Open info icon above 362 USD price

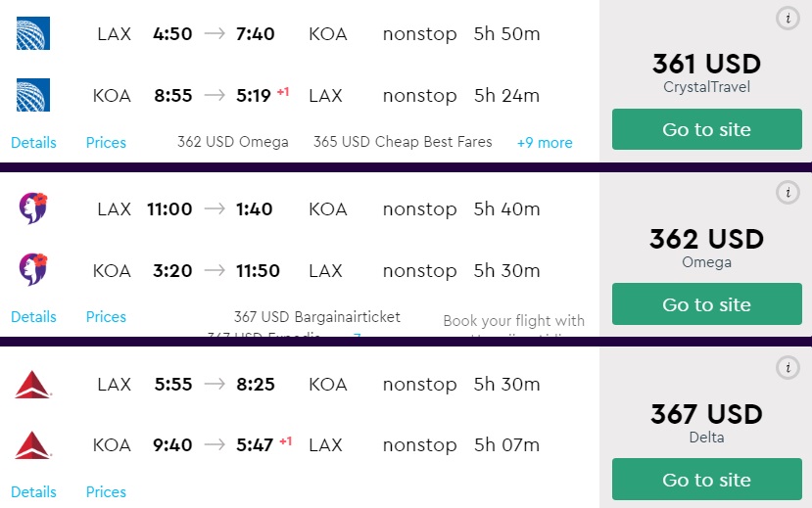[x=788, y=193]
